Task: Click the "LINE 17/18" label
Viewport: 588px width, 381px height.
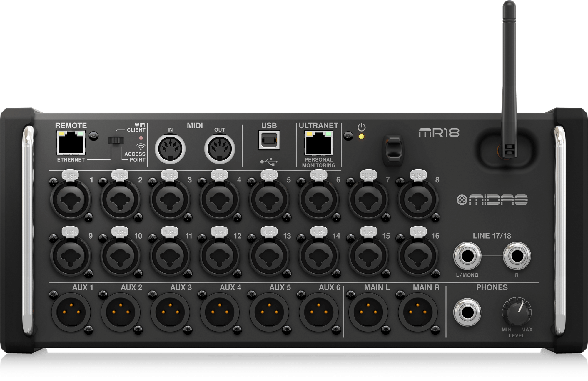Action: tap(492, 236)
